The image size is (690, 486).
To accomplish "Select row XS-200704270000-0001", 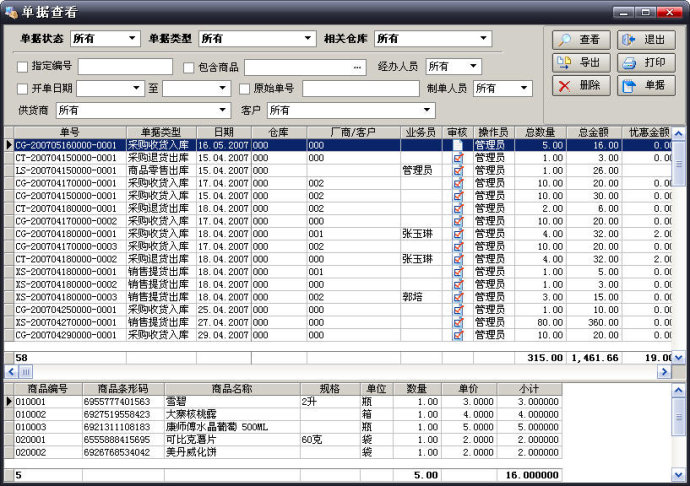I will pos(338,322).
